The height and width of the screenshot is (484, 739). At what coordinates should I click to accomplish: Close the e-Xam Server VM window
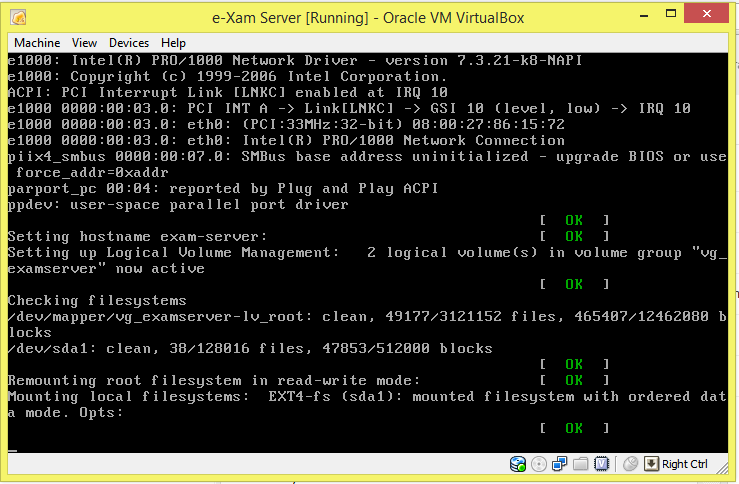706,14
